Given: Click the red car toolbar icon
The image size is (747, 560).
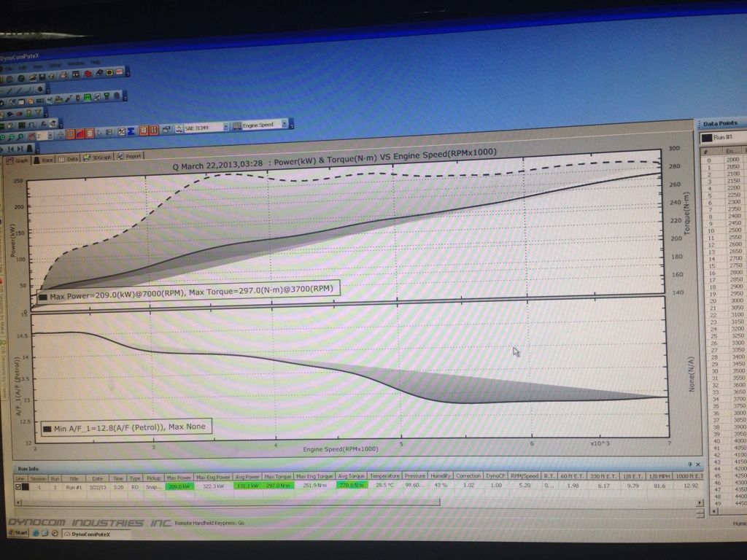Looking at the screenshot, I should tap(88, 74).
